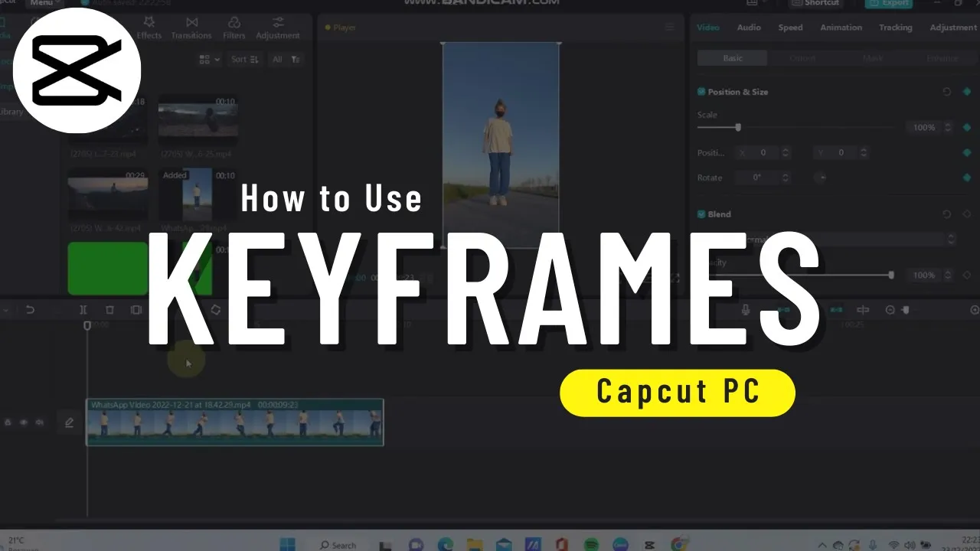Image resolution: width=980 pixels, height=551 pixels.
Task: Reset Position & Size with the reset arrow
Action: (x=947, y=92)
